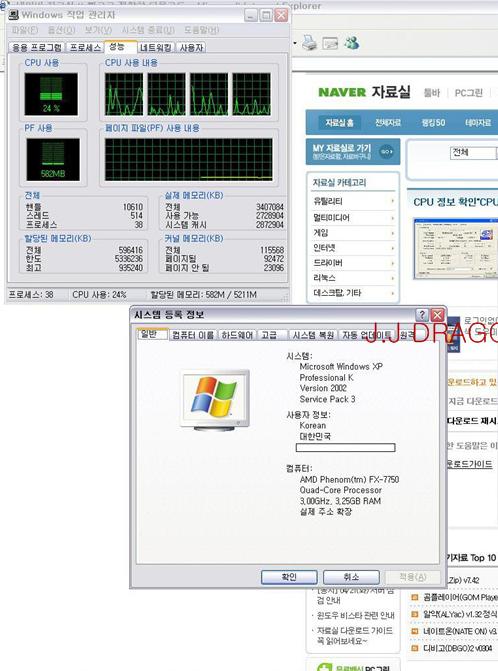Screen dimensions: 498x671
Task: Click the question mark help button in 시스템 등록 정보
Action: click(x=422, y=315)
